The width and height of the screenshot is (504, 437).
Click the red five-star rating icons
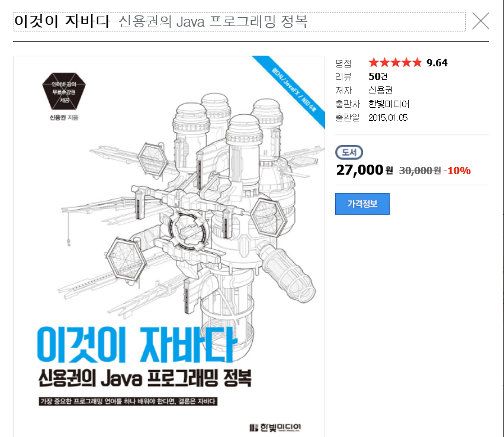394,62
